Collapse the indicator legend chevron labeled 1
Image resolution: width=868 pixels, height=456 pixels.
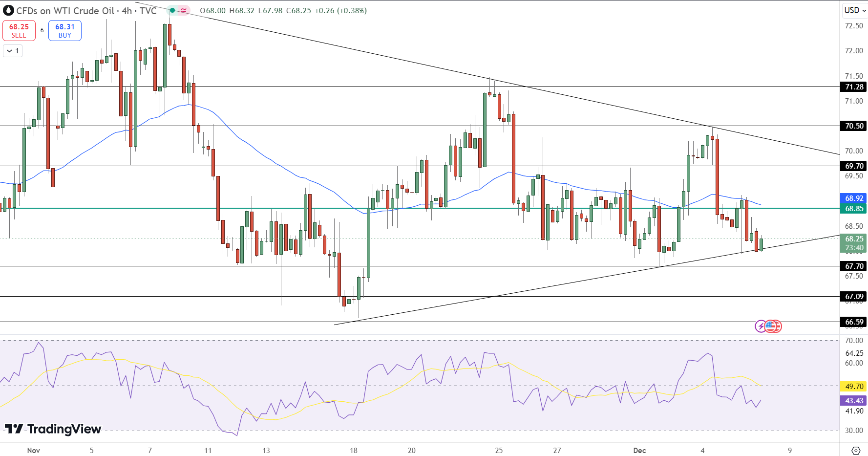[x=13, y=51]
